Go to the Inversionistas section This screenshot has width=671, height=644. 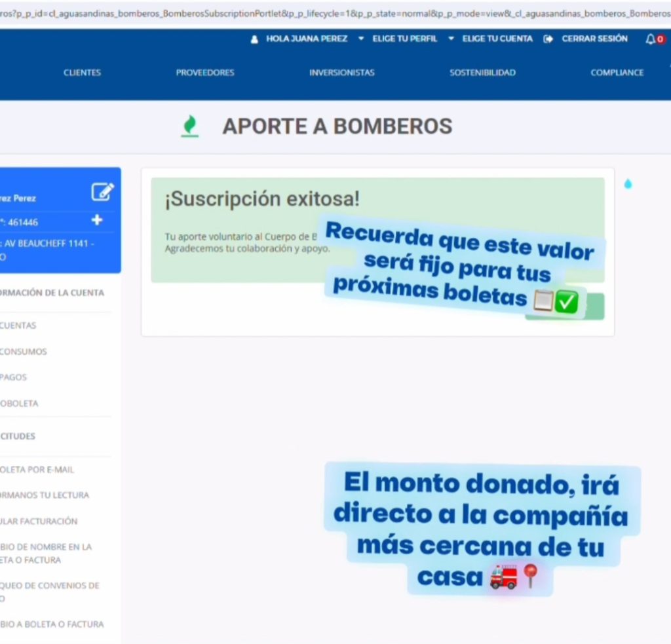(341, 73)
